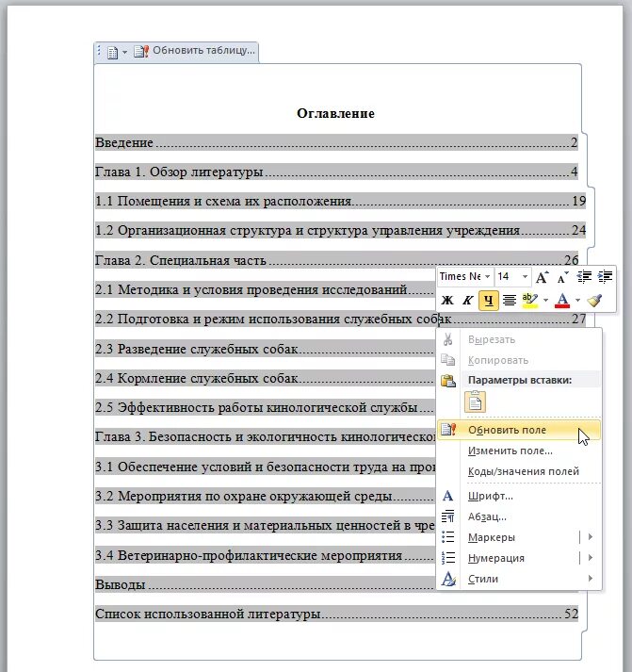Click page number 52 in contents
Screen dimensions: 632x672
[571, 614]
